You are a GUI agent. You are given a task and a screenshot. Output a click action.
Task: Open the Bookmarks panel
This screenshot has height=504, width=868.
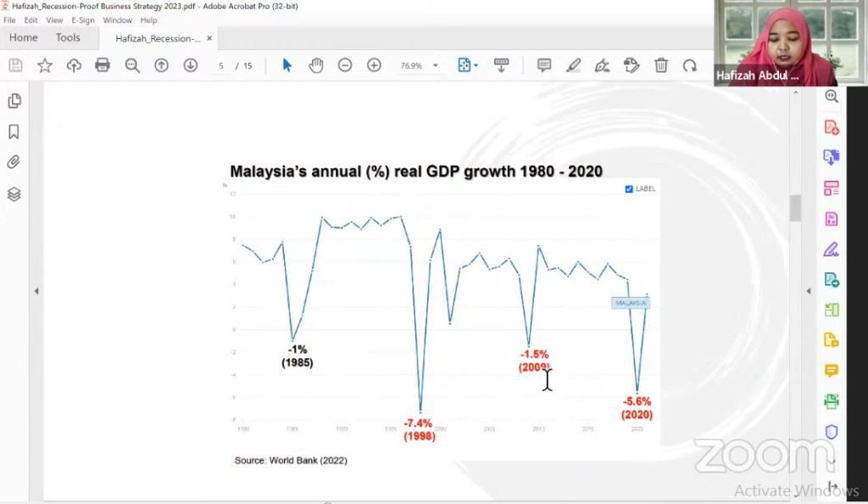pos(14,132)
